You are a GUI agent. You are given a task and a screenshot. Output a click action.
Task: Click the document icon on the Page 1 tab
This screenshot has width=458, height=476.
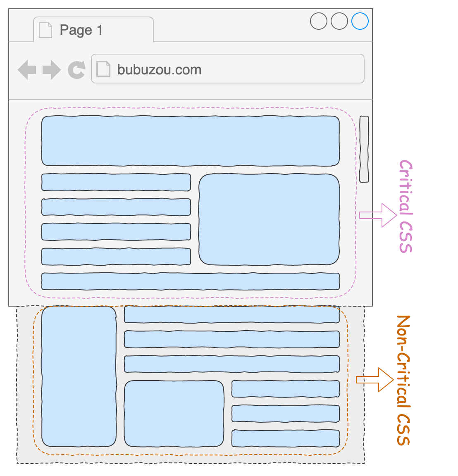tap(45, 30)
